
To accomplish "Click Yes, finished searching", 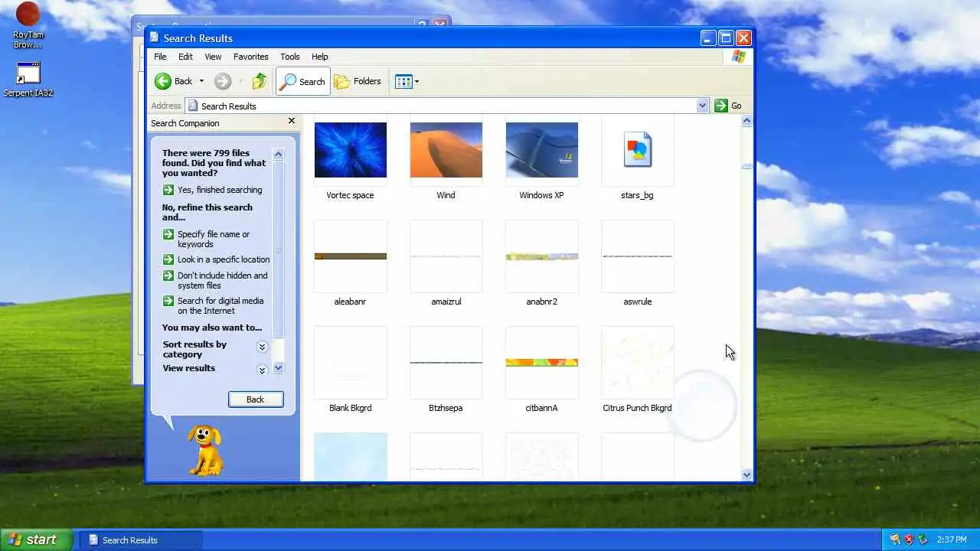I will tap(212, 190).
